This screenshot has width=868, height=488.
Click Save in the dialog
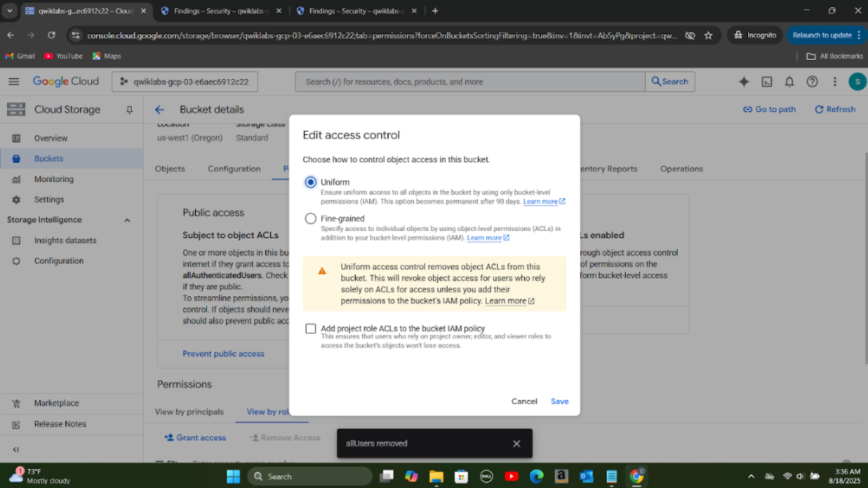point(559,401)
